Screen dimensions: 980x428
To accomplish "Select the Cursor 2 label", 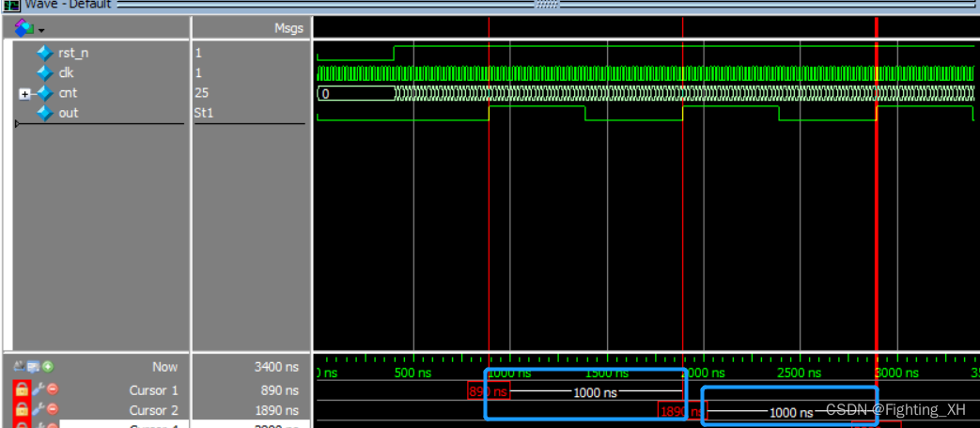I will pyautogui.click(x=154, y=410).
